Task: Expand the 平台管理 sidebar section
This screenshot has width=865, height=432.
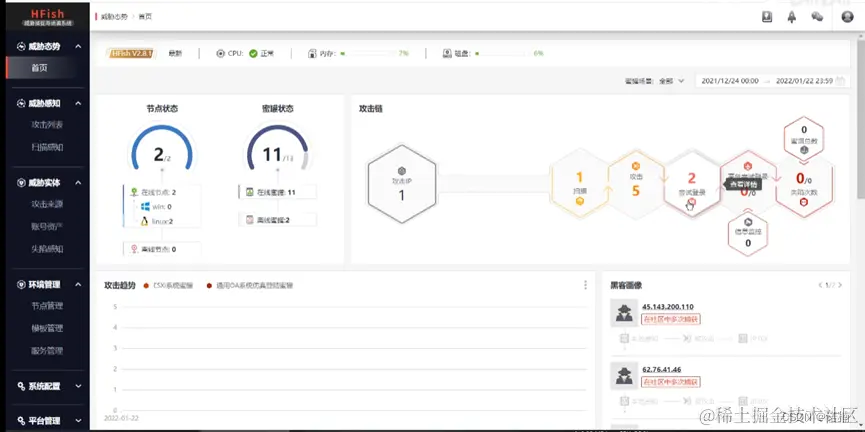Action: click(x=78, y=420)
